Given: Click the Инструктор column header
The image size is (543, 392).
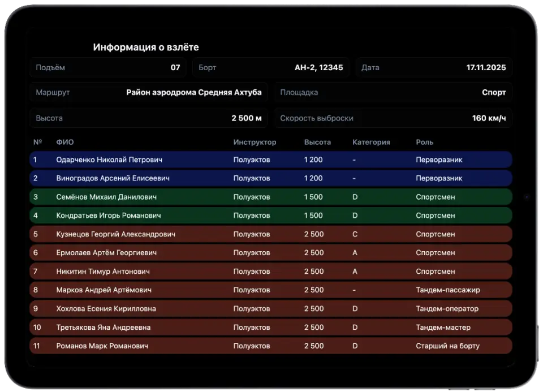Looking at the screenshot, I should [255, 142].
